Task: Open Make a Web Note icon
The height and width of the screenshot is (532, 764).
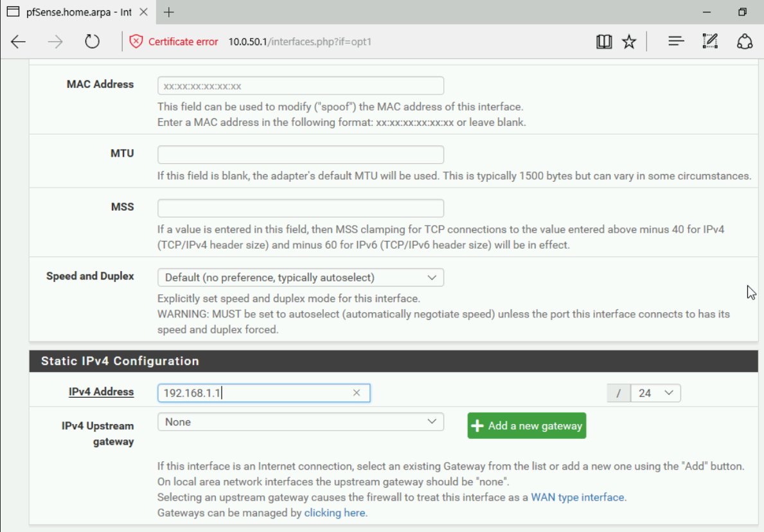Action: coord(710,42)
